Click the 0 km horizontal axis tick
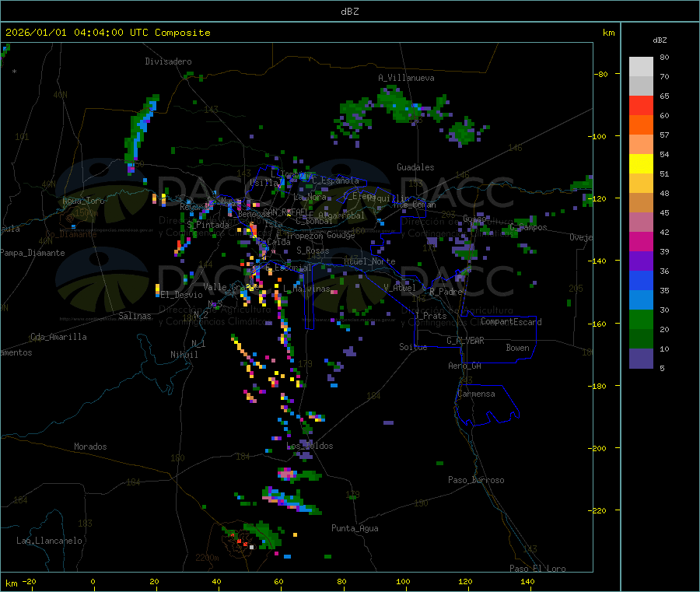Image resolution: width=700 pixels, height=592 pixels. pyautogui.click(x=93, y=581)
